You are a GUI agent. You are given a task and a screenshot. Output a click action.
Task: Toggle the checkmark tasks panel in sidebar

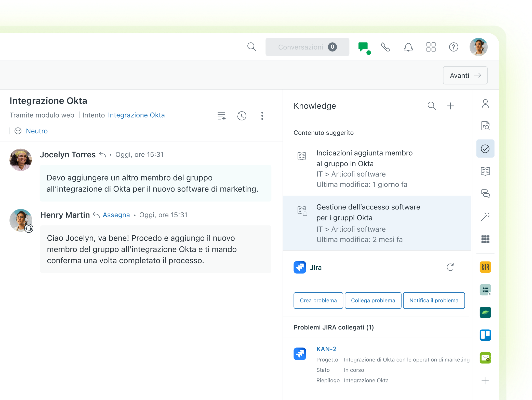pos(485,148)
